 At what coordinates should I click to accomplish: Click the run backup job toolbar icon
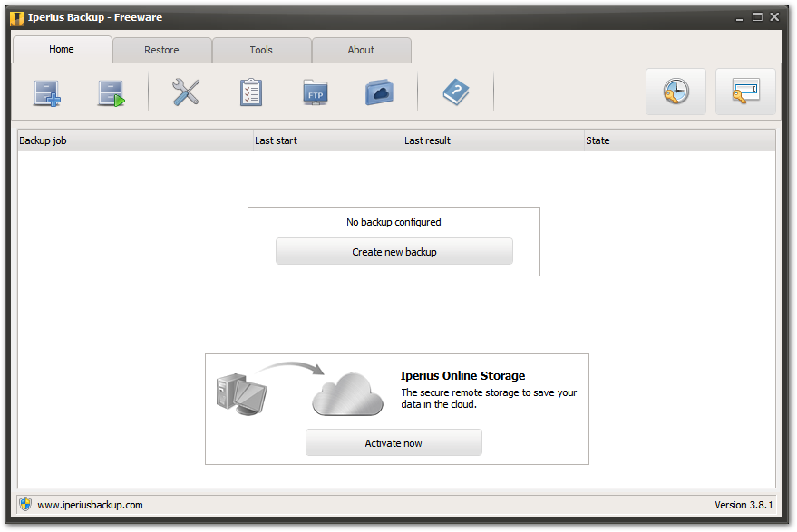[111, 93]
